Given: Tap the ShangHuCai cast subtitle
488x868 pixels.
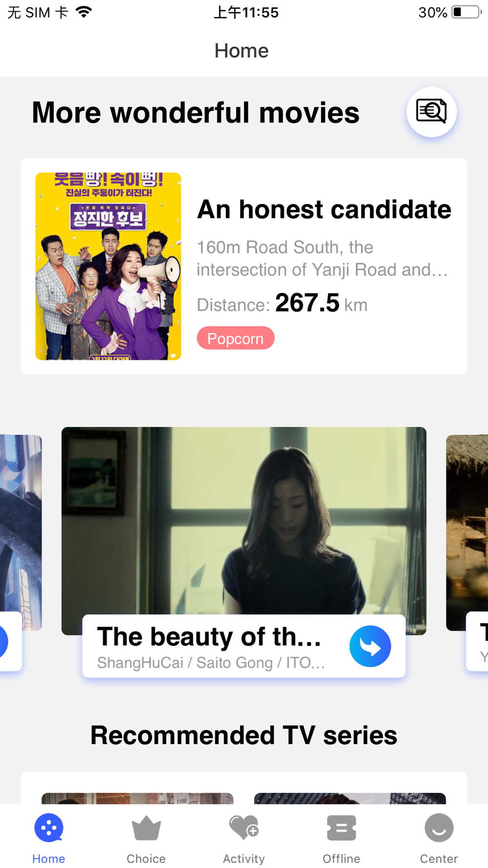Looking at the screenshot, I should [211, 663].
